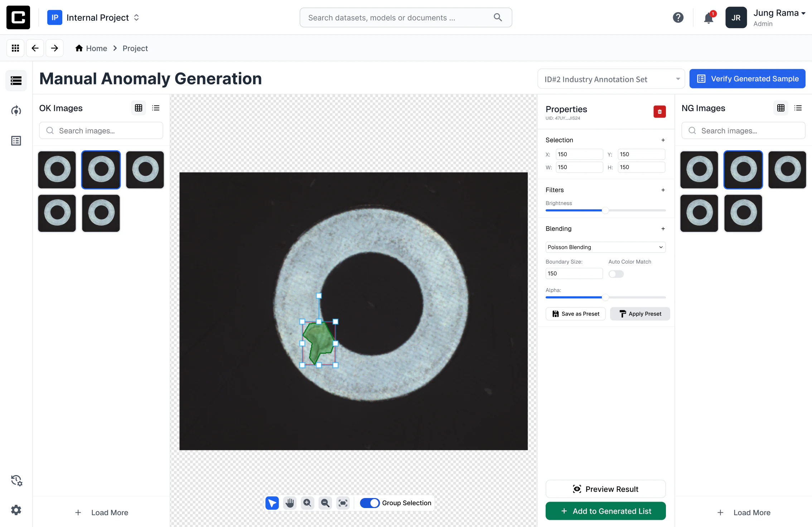Viewport: 812px width, 527px height.
Task: Navigate to Project breadcrumb
Action: (x=135, y=48)
